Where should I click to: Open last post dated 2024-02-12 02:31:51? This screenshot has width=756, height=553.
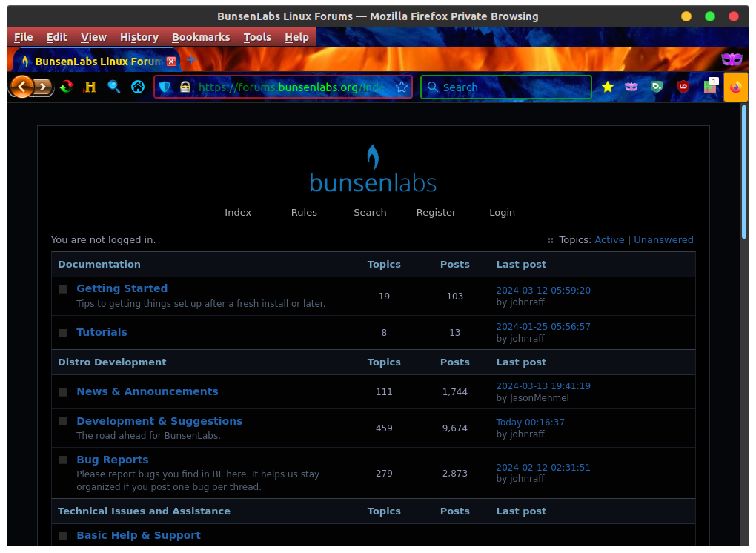(x=543, y=467)
